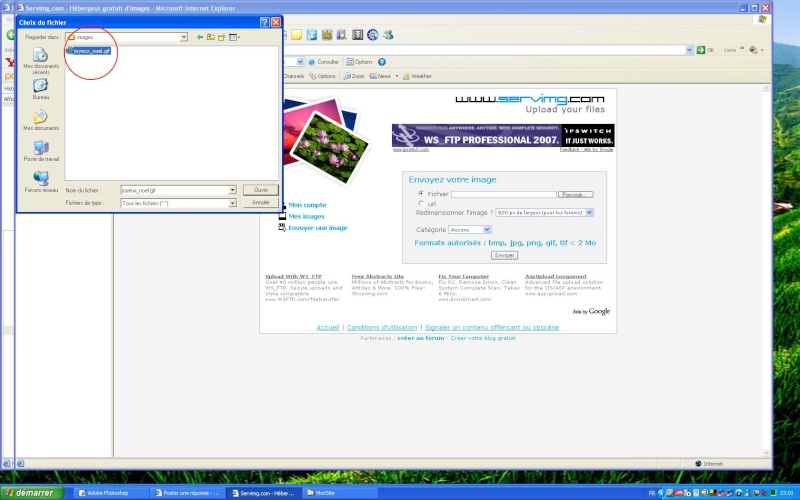Click the back arrow in file dialog
The height and width of the screenshot is (500, 800).
click(x=200, y=37)
